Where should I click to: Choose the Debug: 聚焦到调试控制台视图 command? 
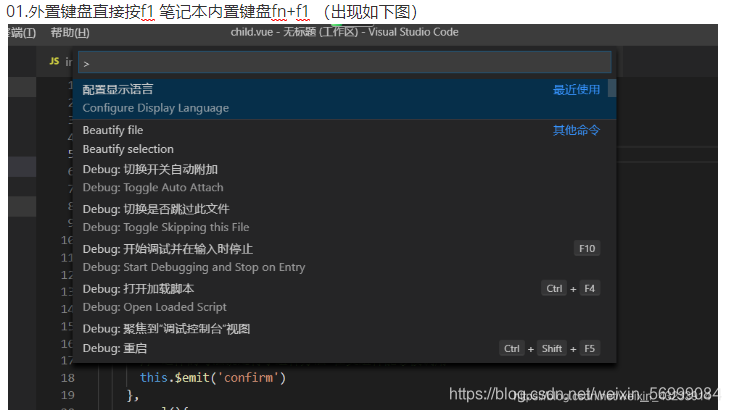[345, 329]
